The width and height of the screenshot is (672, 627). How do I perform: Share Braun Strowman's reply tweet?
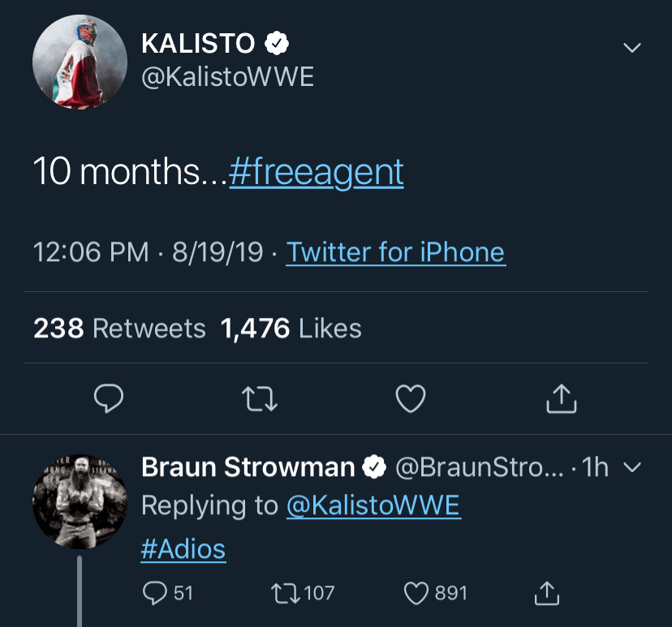[x=547, y=593]
